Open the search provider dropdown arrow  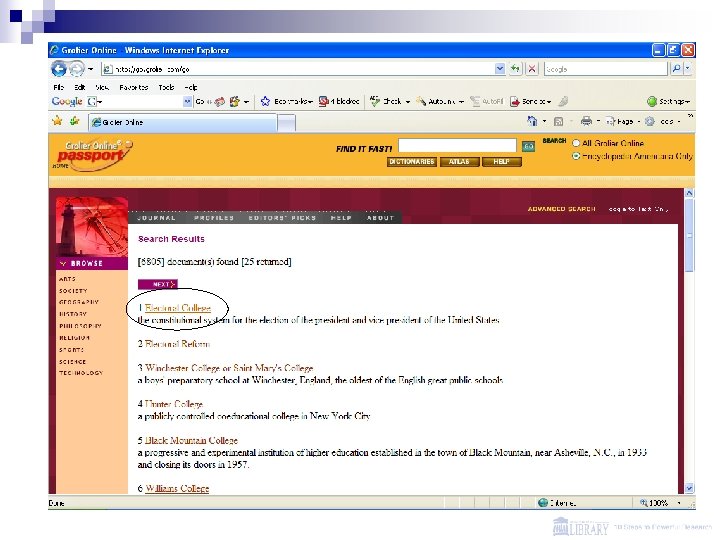[x=687, y=69]
